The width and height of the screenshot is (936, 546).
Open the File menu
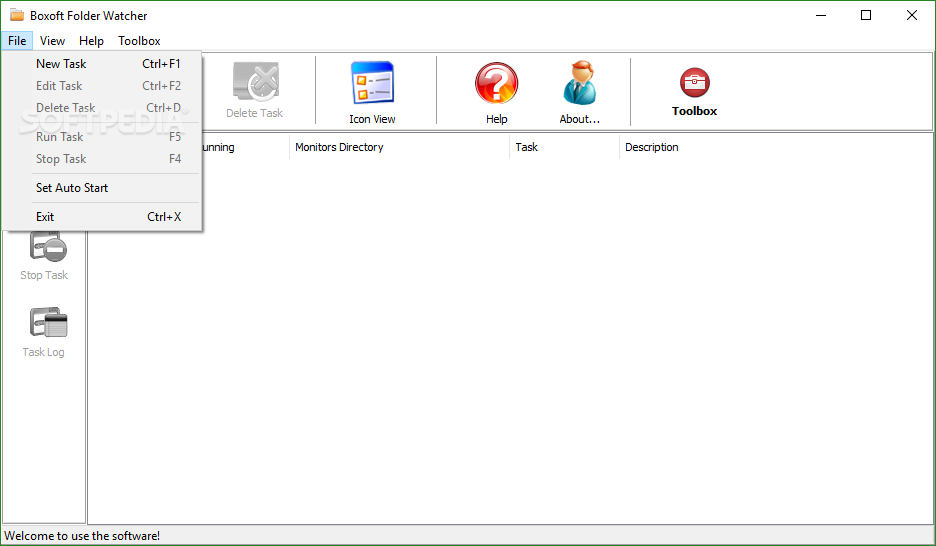point(17,41)
